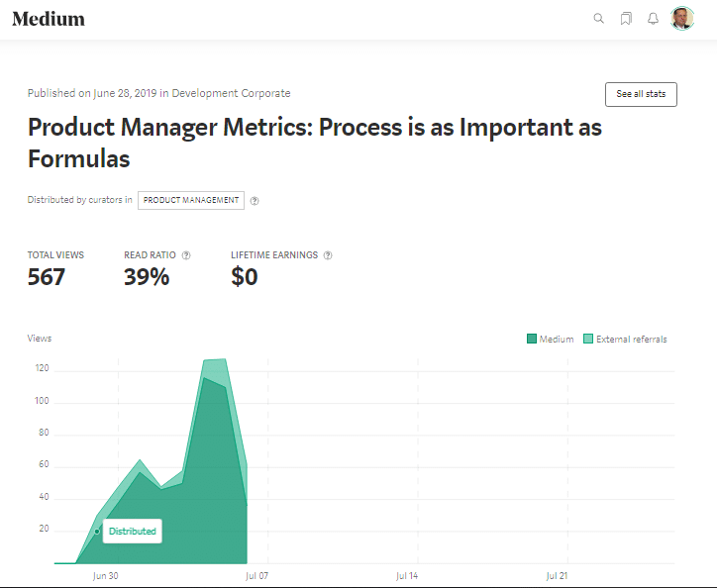
Task: Click the See all stats button
Action: point(641,94)
